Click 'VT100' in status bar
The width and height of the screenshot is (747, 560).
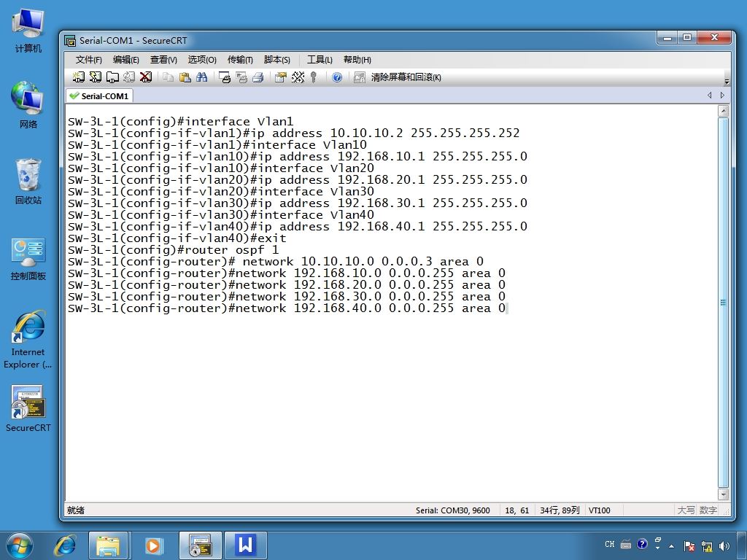600,510
